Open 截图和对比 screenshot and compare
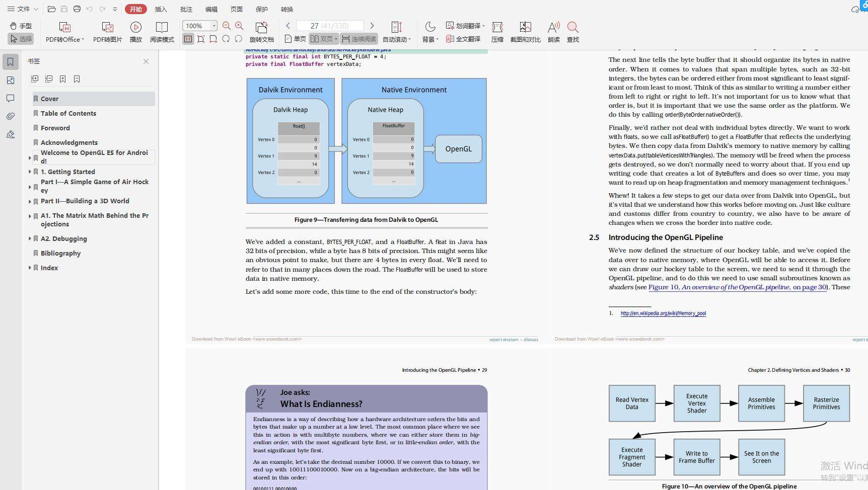868x490 pixels. [525, 32]
